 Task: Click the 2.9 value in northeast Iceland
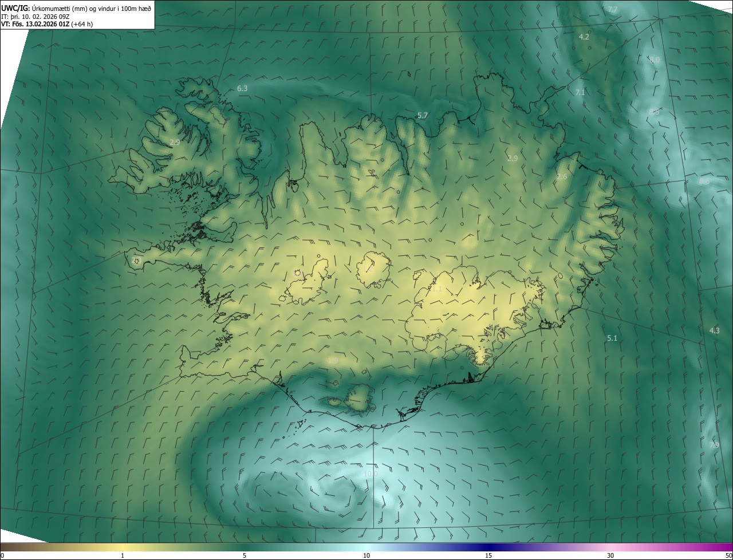pos(513,158)
